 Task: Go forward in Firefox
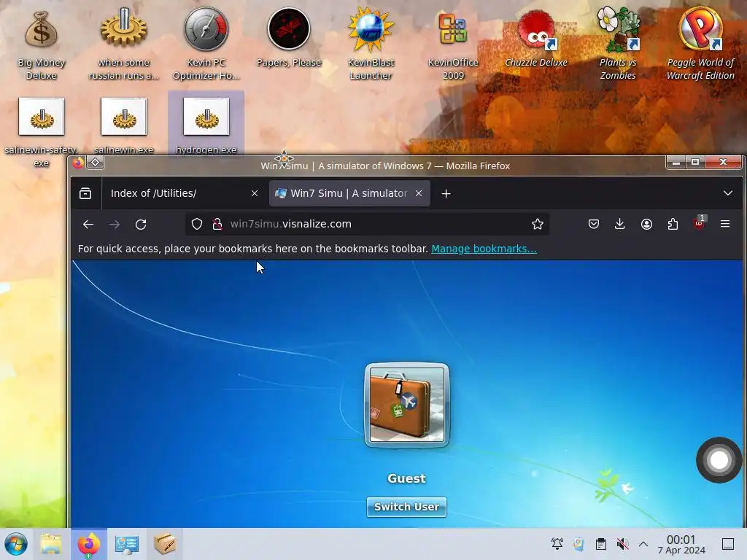pyautogui.click(x=115, y=225)
